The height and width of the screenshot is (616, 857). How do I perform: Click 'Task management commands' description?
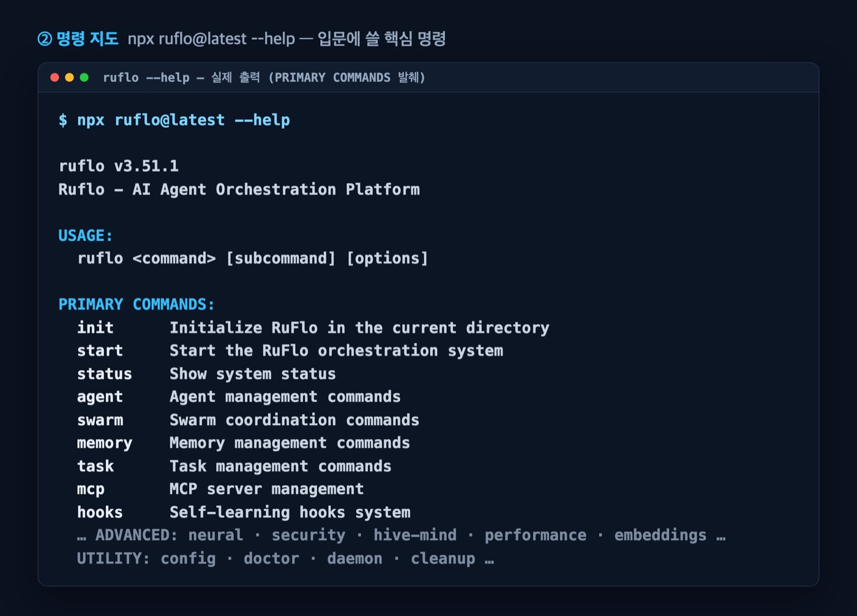pyautogui.click(x=280, y=466)
